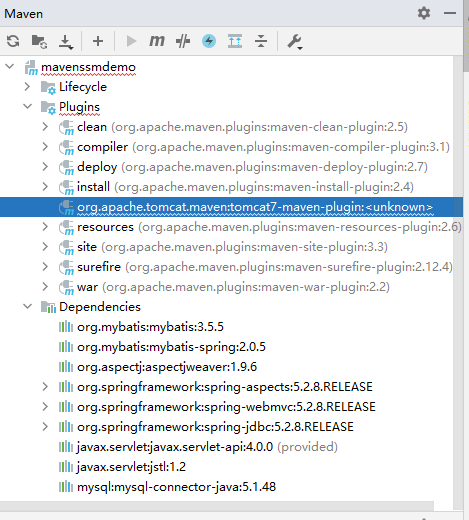Expand spring-aspects dependency
Image resolution: width=469 pixels, height=520 pixels.
pos(45,387)
